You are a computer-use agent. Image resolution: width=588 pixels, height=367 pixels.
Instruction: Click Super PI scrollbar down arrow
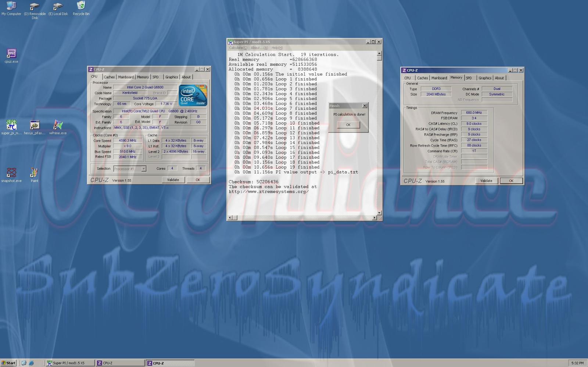(x=379, y=213)
